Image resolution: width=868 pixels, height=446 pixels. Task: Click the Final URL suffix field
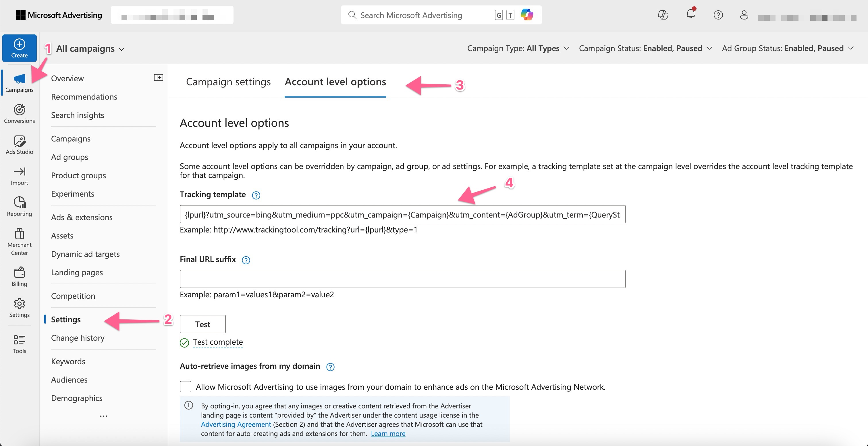pyautogui.click(x=402, y=279)
